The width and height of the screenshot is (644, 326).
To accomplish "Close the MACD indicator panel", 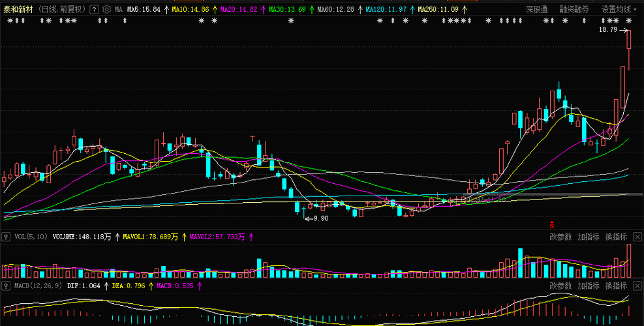I will 637,286.
